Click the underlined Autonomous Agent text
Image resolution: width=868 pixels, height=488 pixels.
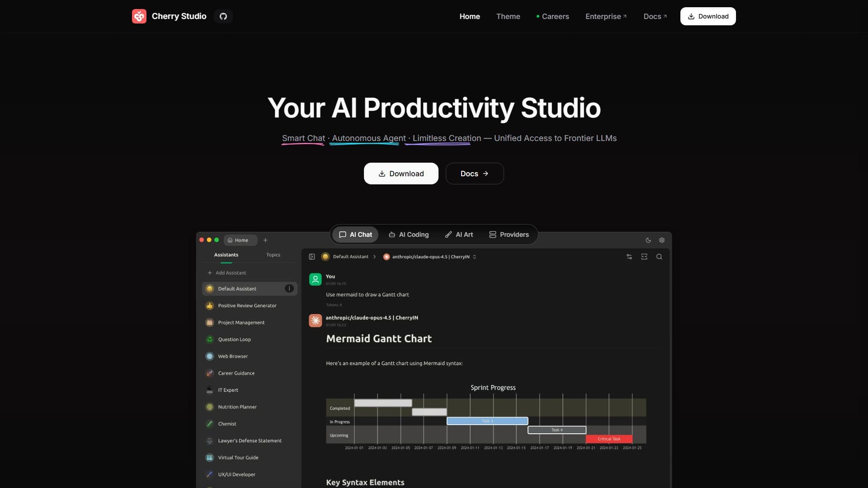click(369, 138)
